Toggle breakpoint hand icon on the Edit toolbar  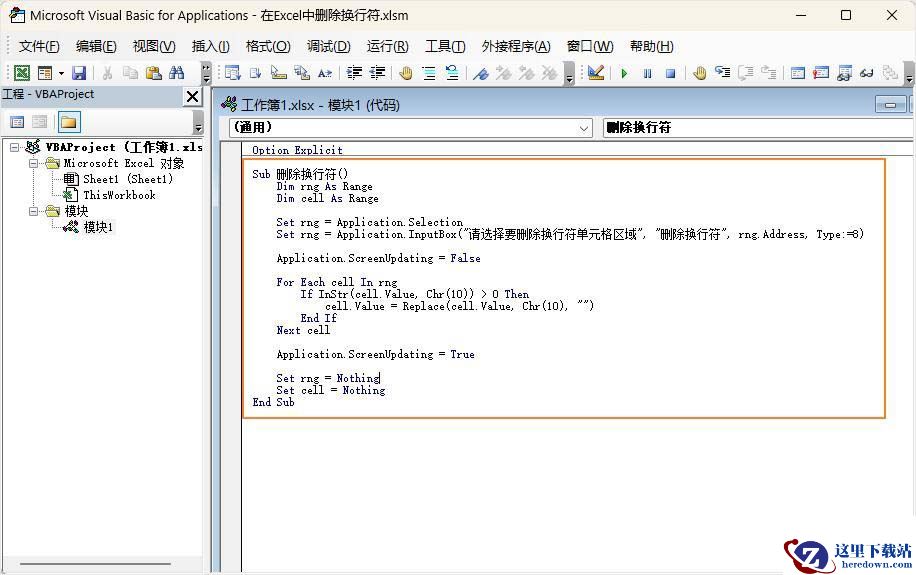tap(405, 72)
